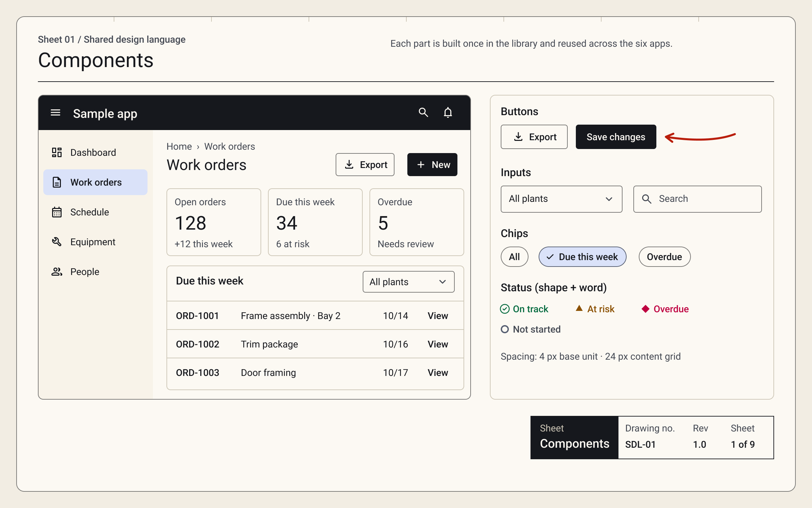812x508 pixels.
Task: Click the download icon on Buttons-panel Export
Action: pyautogui.click(x=518, y=137)
